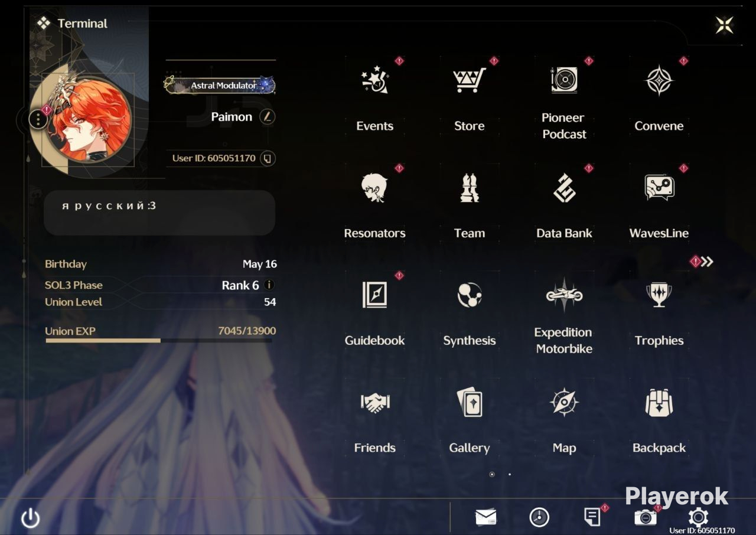
Task: Show SOL3 Phase Rank 6 info
Action: click(x=269, y=285)
